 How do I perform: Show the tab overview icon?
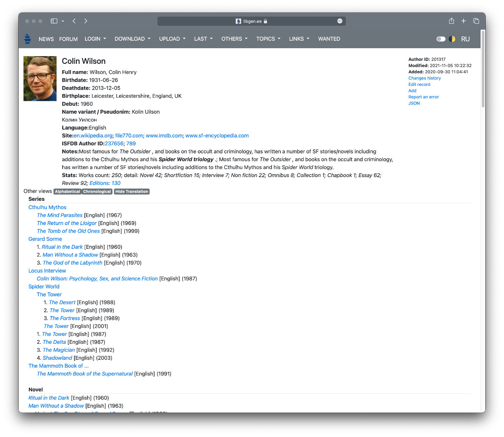[476, 21]
